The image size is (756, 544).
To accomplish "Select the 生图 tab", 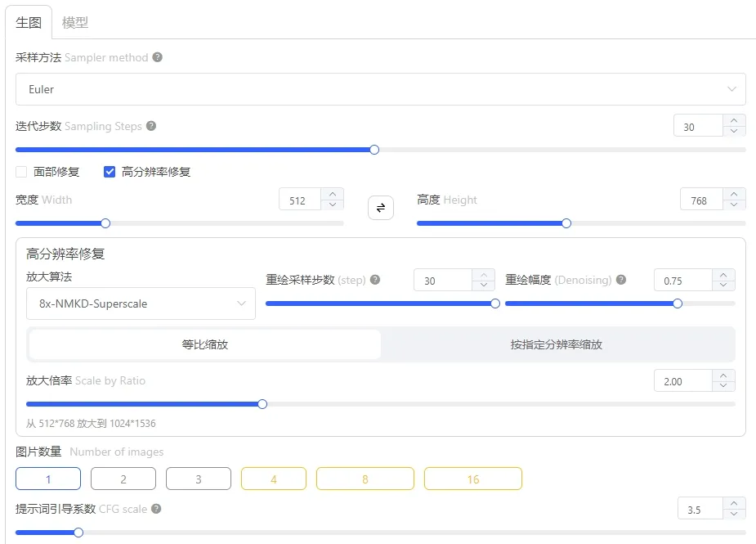I will click(x=29, y=23).
